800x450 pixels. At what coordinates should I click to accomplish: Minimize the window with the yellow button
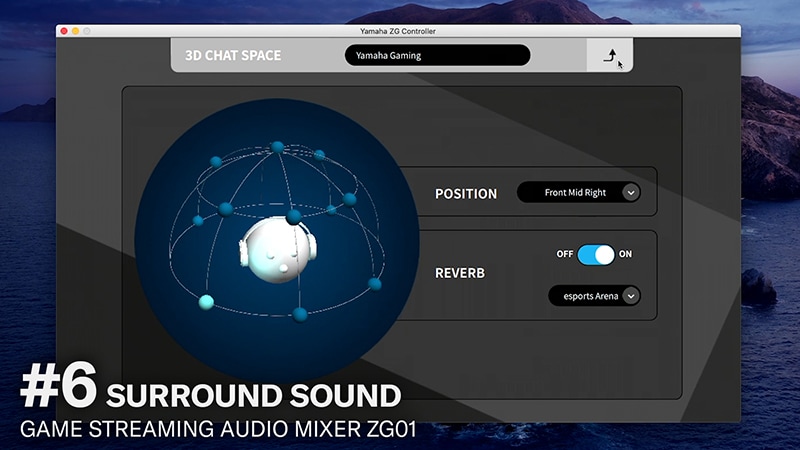pos(75,31)
